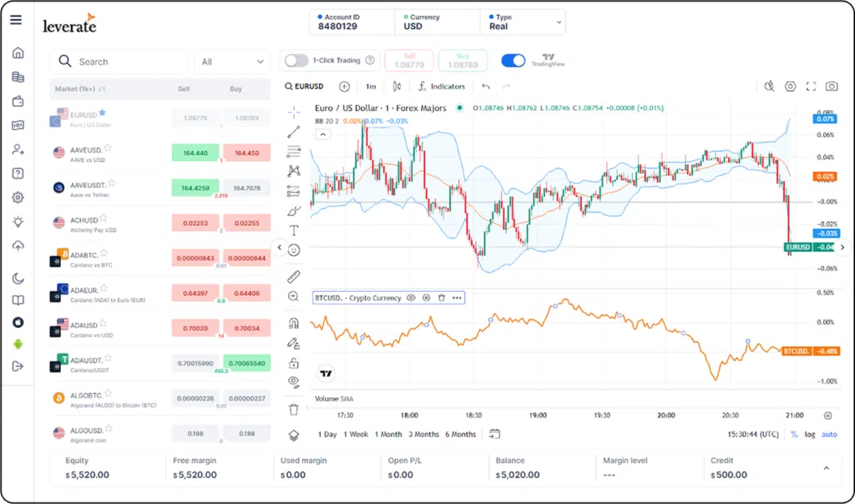
Task: Click the Indicators button
Action: [442, 86]
